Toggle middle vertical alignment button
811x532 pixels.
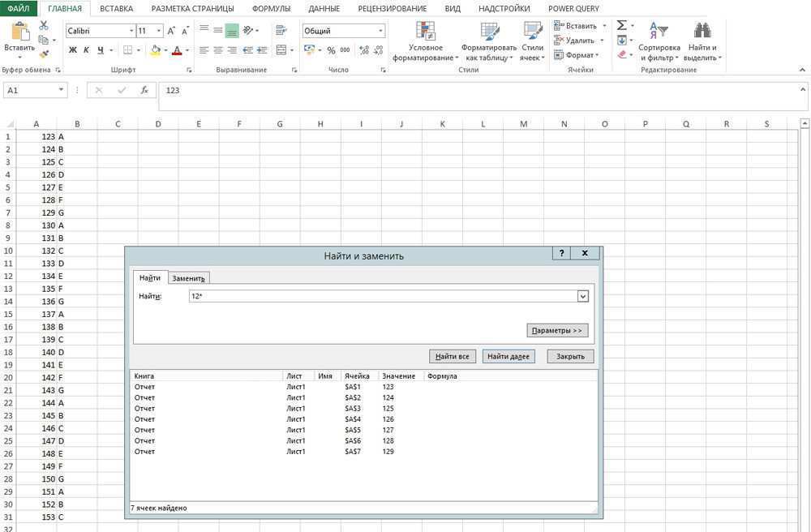click(x=232, y=31)
